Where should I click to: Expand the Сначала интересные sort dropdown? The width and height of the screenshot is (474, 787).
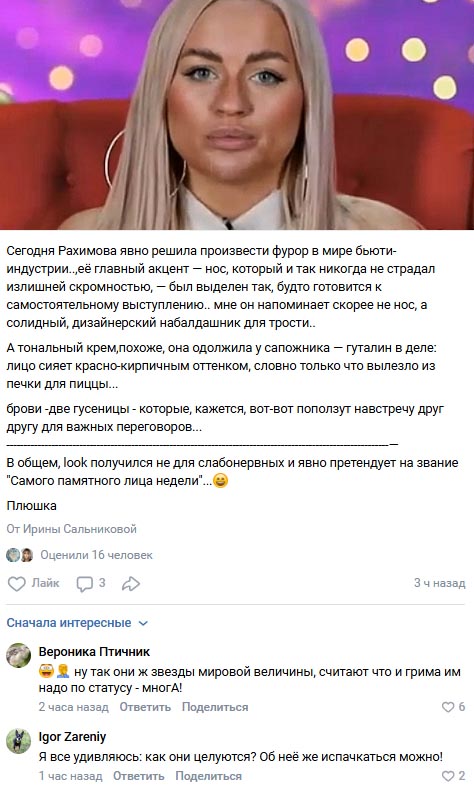[x=77, y=623]
